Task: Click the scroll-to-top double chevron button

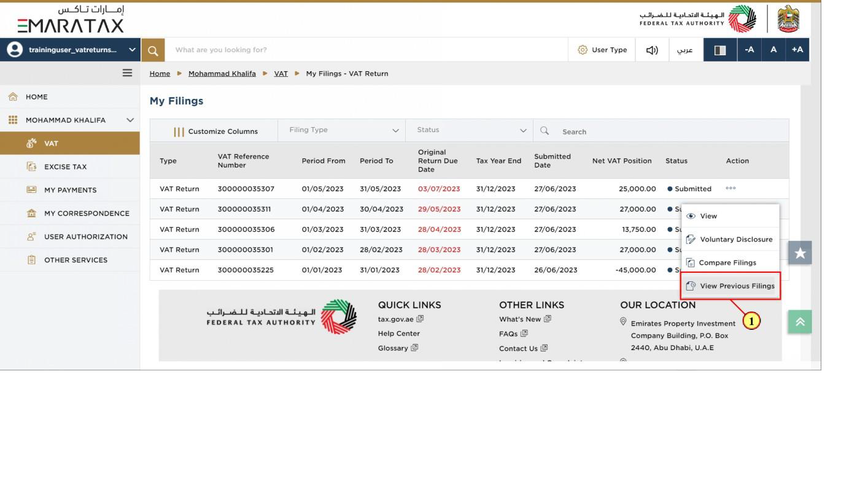Action: [x=800, y=322]
